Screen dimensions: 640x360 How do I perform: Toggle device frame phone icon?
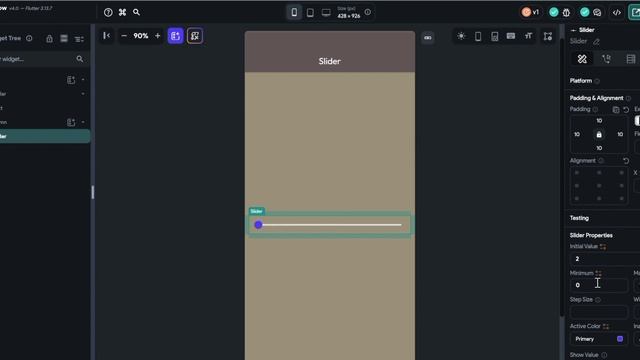(x=478, y=36)
